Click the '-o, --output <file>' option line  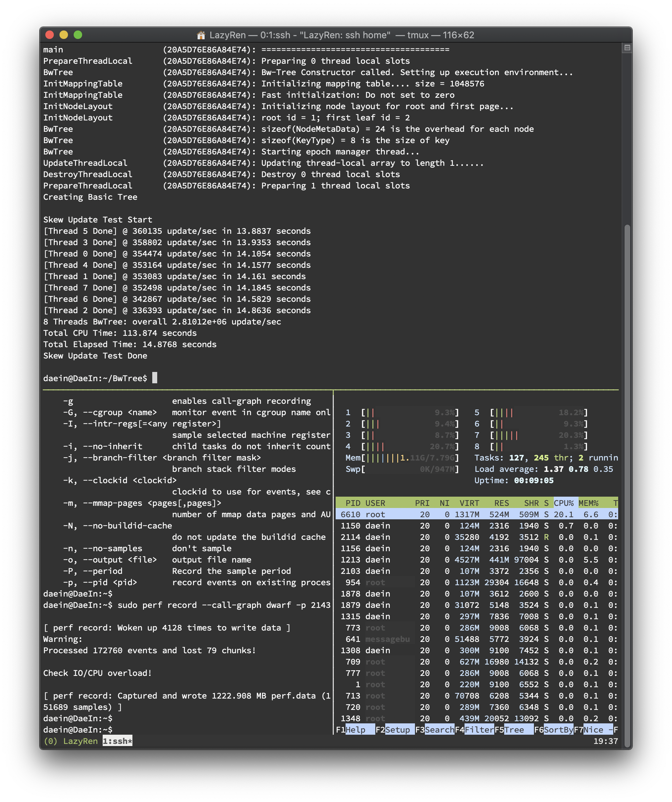(x=157, y=560)
